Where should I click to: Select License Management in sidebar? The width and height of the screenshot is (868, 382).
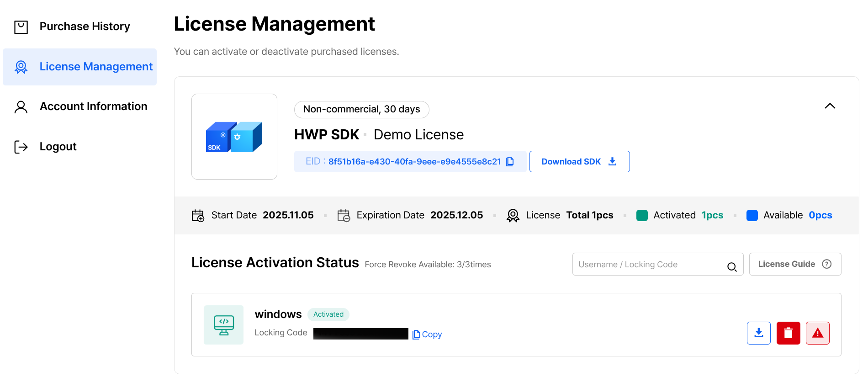95,67
